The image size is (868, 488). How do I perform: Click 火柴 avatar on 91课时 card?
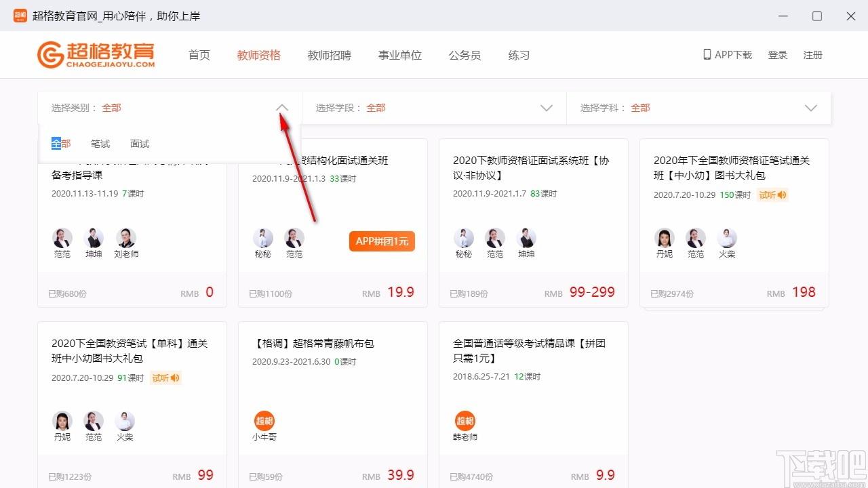pos(125,421)
